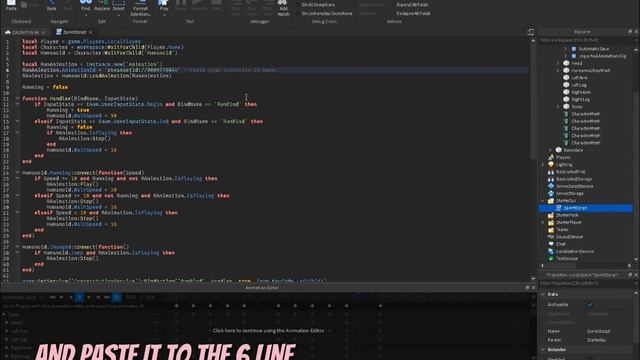Collapse code fold at line 11 function
640x360 pixels.
point(17,98)
